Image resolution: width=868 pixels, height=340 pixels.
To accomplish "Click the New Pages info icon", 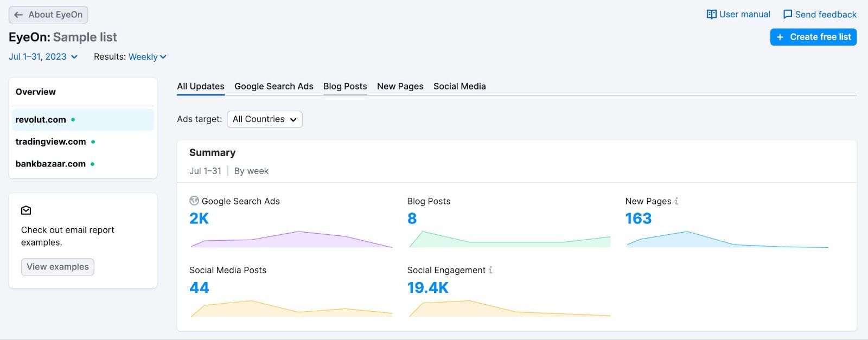I will (676, 201).
